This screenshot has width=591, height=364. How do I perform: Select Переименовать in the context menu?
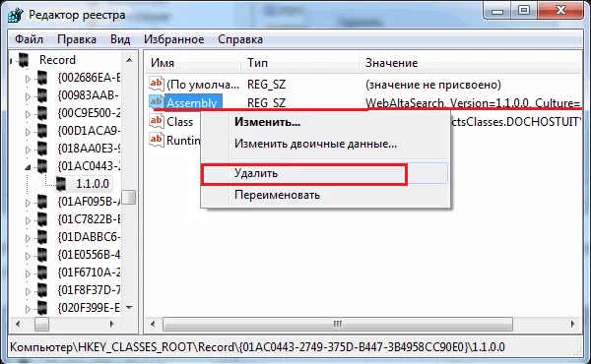[277, 195]
